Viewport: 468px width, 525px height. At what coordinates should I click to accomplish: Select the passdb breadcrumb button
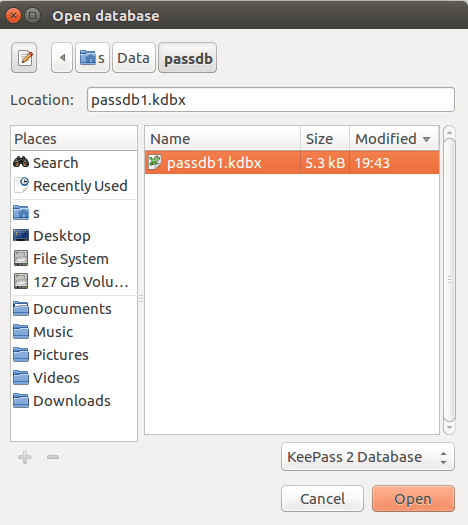coord(187,58)
